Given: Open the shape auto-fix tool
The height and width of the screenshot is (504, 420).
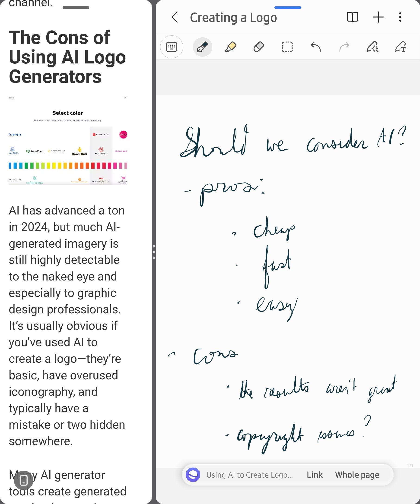Looking at the screenshot, I should coord(372,47).
